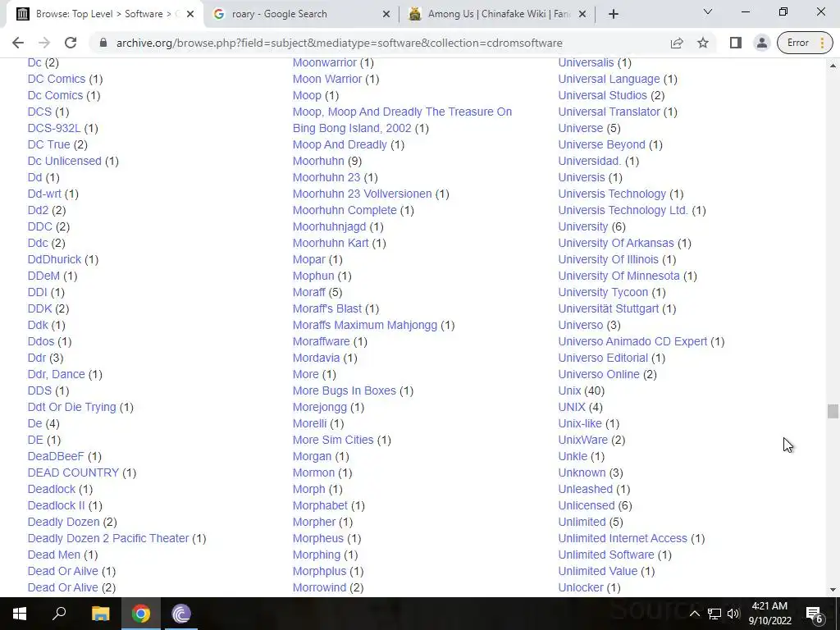This screenshot has width=840, height=630.
Task: Open the DEAD COUNTRY link
Action: click(73, 473)
